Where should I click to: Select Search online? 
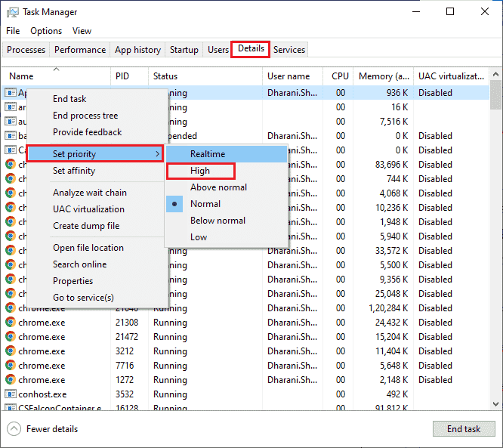pos(80,264)
